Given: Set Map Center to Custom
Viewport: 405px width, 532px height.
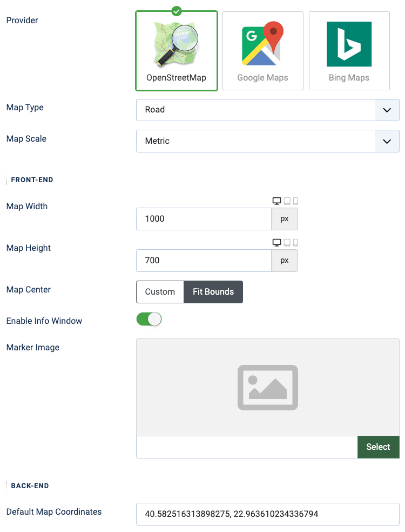Looking at the screenshot, I should tap(160, 292).
